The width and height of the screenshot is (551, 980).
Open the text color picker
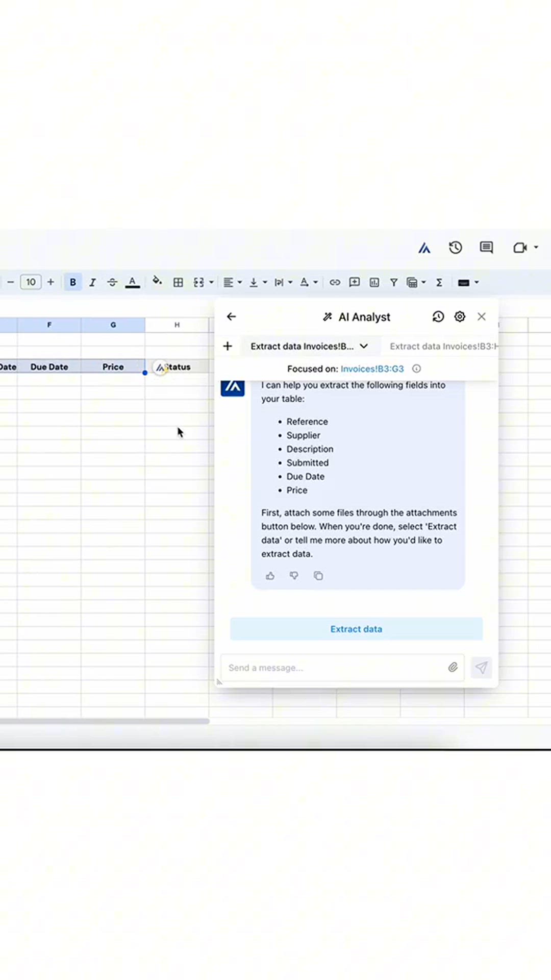132,282
